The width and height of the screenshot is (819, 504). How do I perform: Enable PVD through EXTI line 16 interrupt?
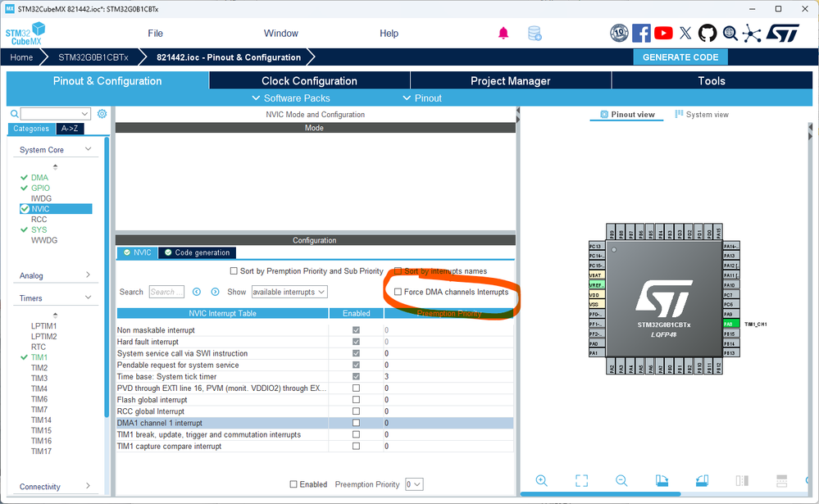pyautogui.click(x=357, y=388)
